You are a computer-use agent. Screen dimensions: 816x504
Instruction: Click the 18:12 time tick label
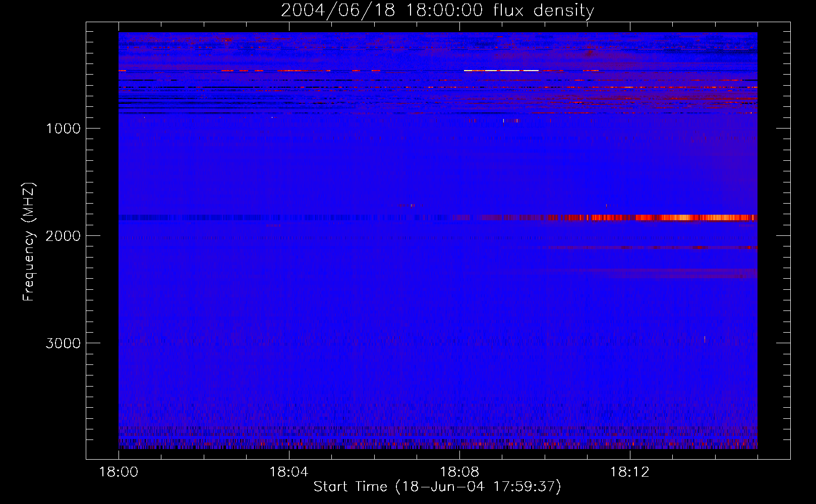click(x=629, y=472)
